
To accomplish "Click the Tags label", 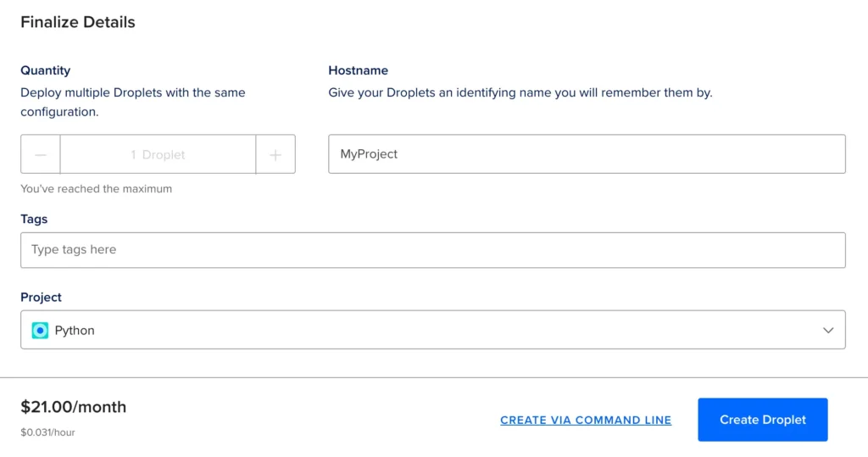I will (34, 219).
